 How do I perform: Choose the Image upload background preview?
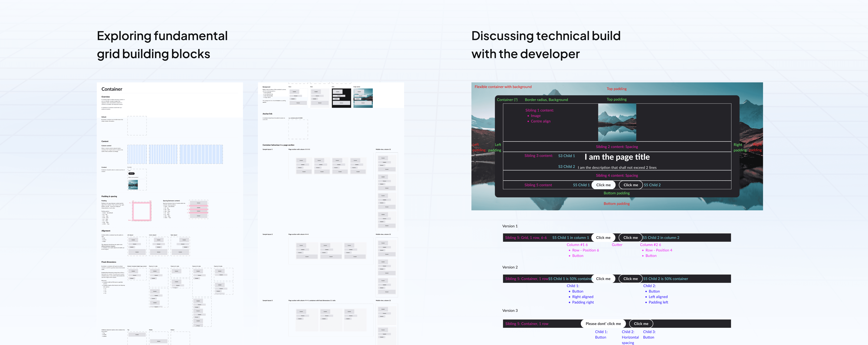[x=363, y=98]
